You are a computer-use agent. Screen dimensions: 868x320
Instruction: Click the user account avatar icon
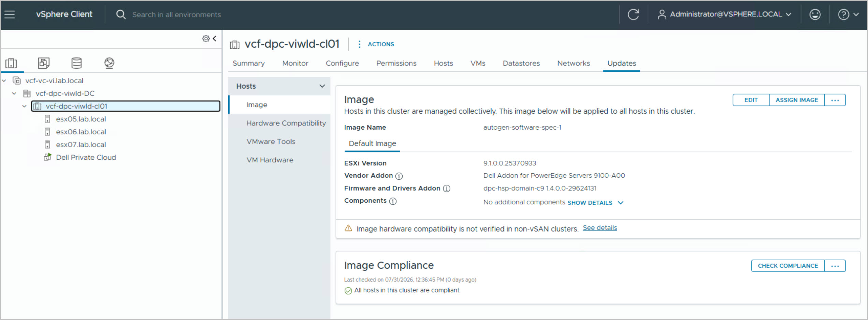coord(662,14)
